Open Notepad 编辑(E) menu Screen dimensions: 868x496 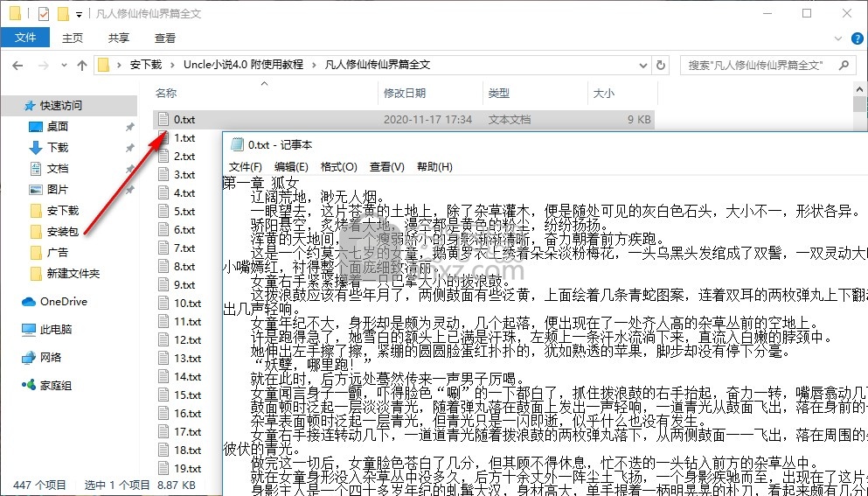(291, 167)
